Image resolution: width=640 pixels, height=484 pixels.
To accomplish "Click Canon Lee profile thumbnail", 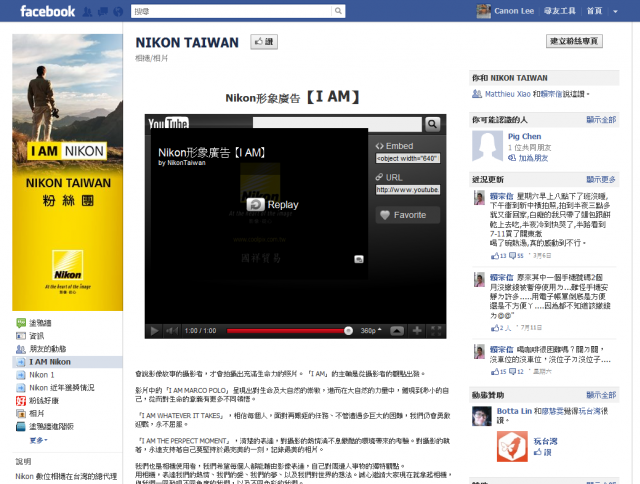I will [484, 11].
